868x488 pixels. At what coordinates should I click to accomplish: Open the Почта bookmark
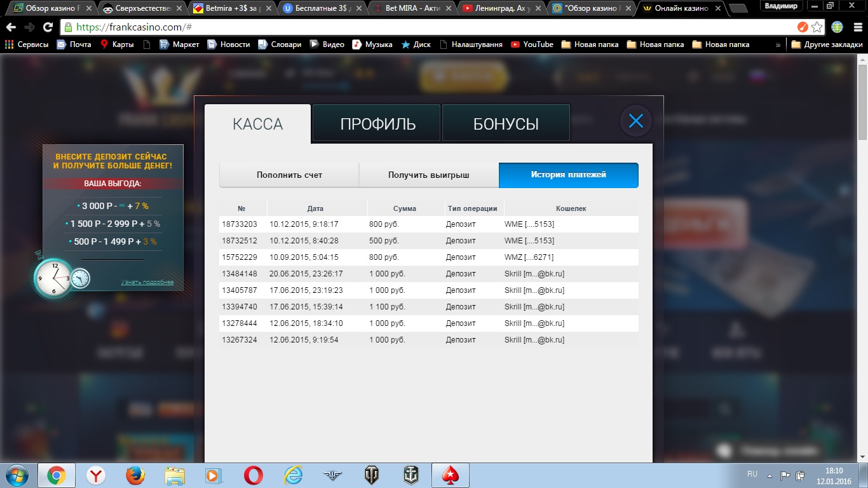(74, 44)
